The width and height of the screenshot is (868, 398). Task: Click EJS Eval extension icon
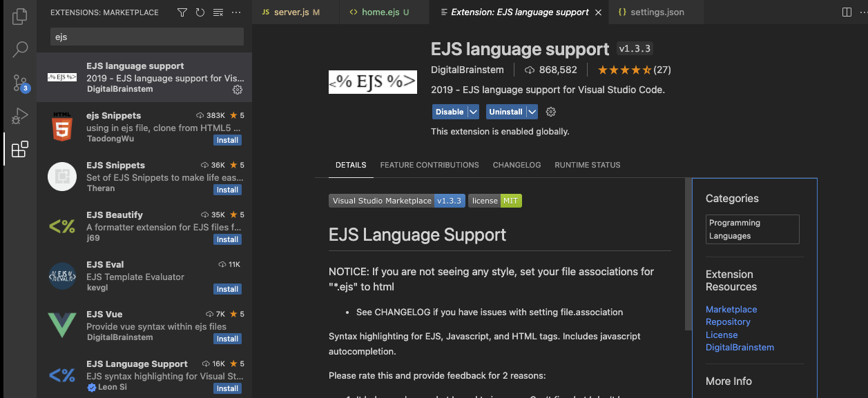tap(61, 276)
